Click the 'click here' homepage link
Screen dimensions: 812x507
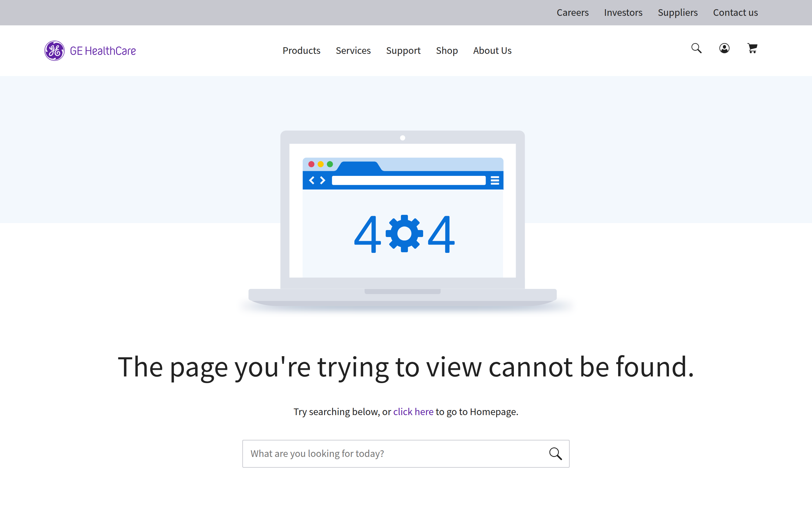[x=413, y=411]
